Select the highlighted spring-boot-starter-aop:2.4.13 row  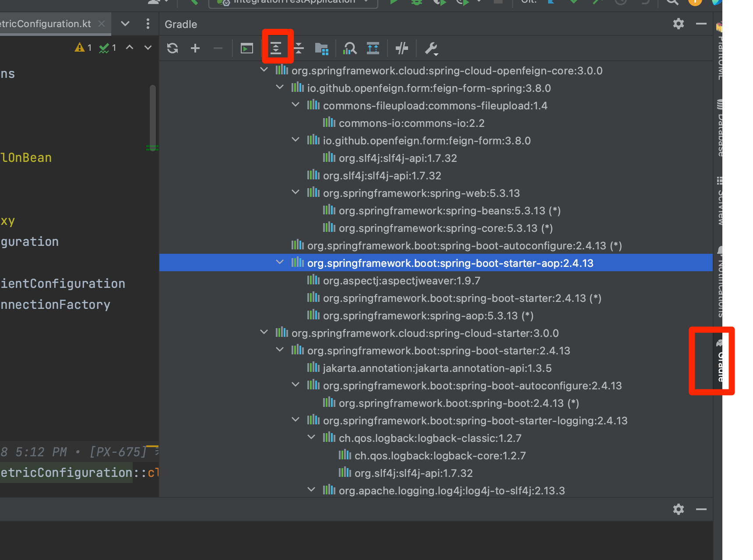coord(436,262)
